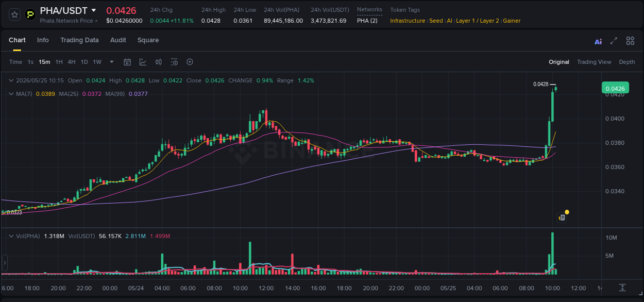Screen dimensions: 644x302
Task: Click the CHANGE 0.94% value
Action: pyautogui.click(x=265, y=80)
